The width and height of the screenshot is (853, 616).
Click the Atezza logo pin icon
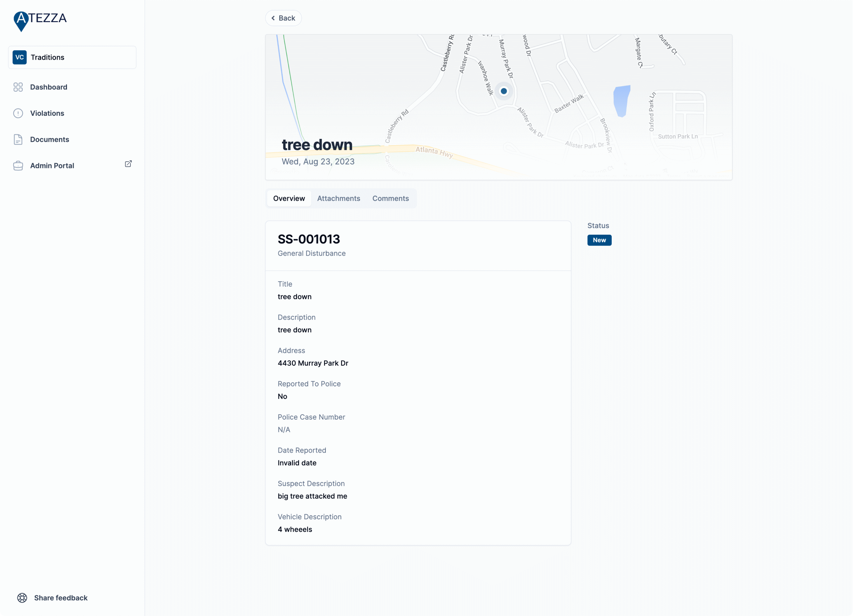pyautogui.click(x=21, y=21)
